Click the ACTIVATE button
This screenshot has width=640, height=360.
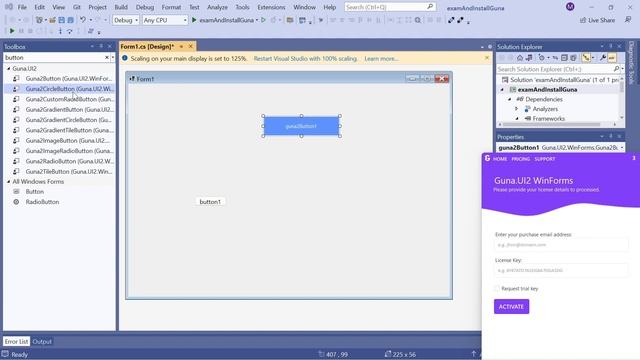pyautogui.click(x=511, y=307)
